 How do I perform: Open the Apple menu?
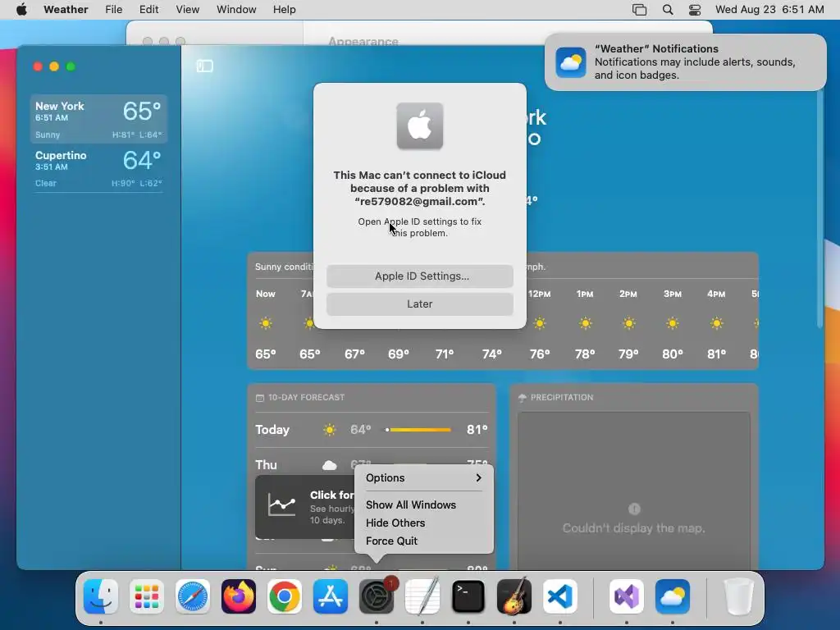click(x=21, y=10)
